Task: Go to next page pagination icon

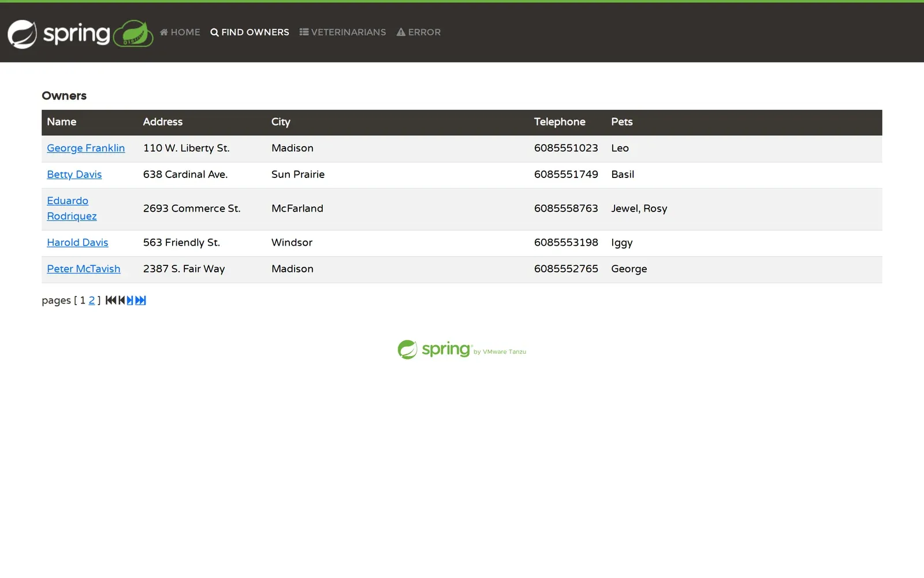Action: click(x=130, y=300)
